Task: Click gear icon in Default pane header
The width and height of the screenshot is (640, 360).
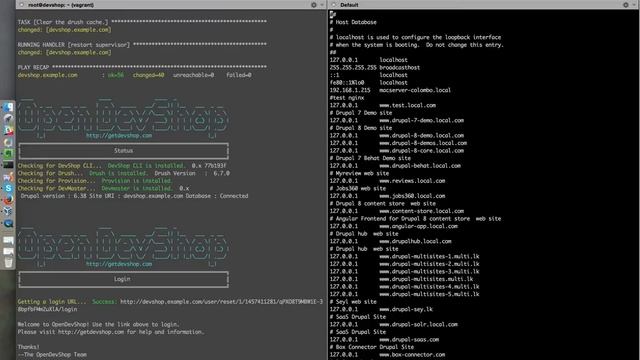Action: (x=626, y=5)
